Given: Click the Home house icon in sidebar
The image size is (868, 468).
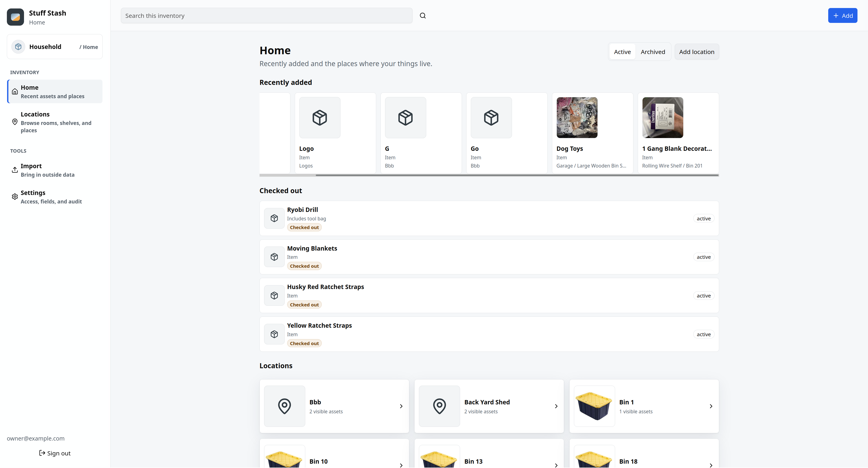Looking at the screenshot, I should point(15,91).
